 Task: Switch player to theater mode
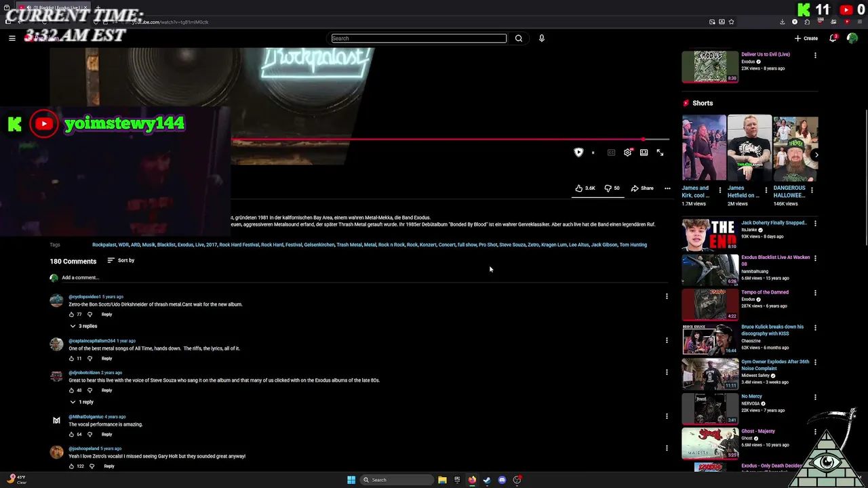tap(644, 152)
